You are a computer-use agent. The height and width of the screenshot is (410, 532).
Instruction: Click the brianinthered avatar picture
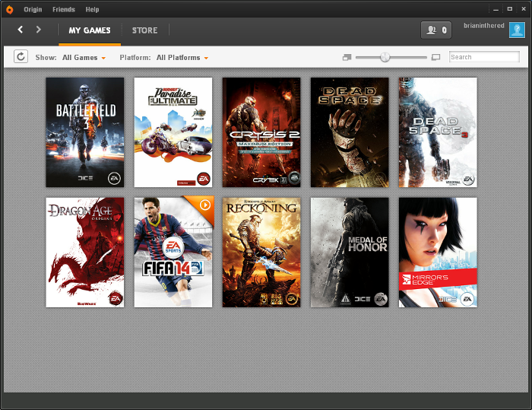[x=517, y=30]
